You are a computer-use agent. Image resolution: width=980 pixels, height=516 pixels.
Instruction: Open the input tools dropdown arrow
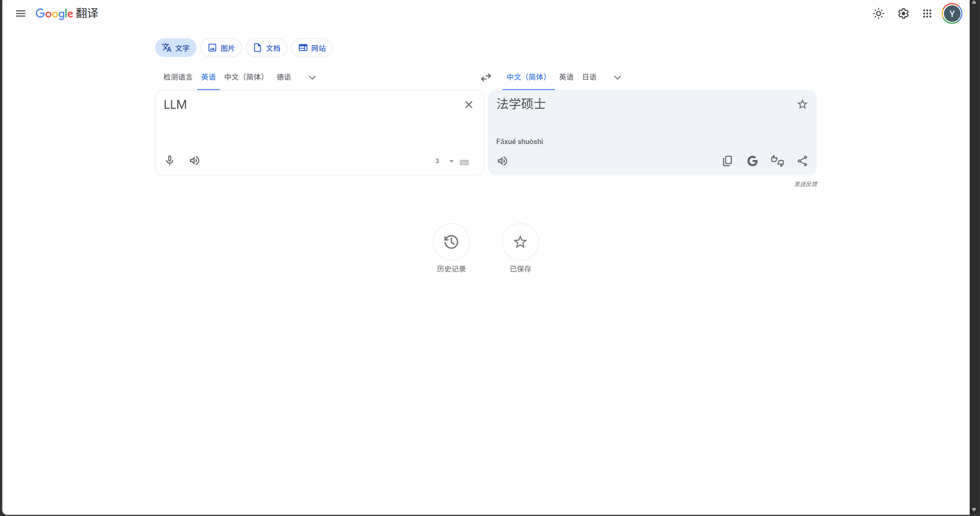[452, 161]
